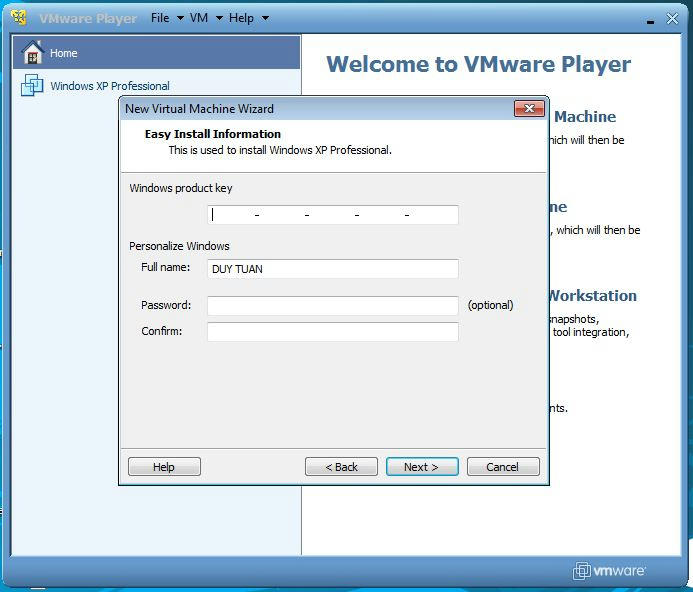Click the Confirm password field
The image size is (693, 592).
[x=333, y=332]
